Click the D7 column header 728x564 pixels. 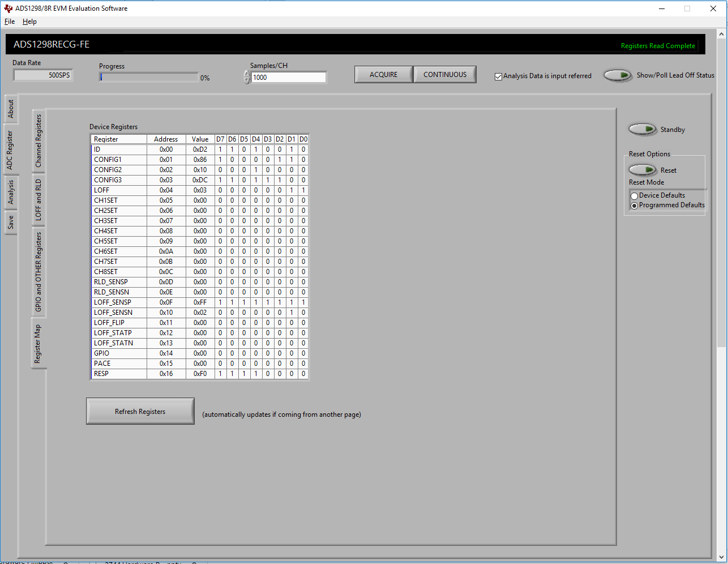pyautogui.click(x=220, y=139)
